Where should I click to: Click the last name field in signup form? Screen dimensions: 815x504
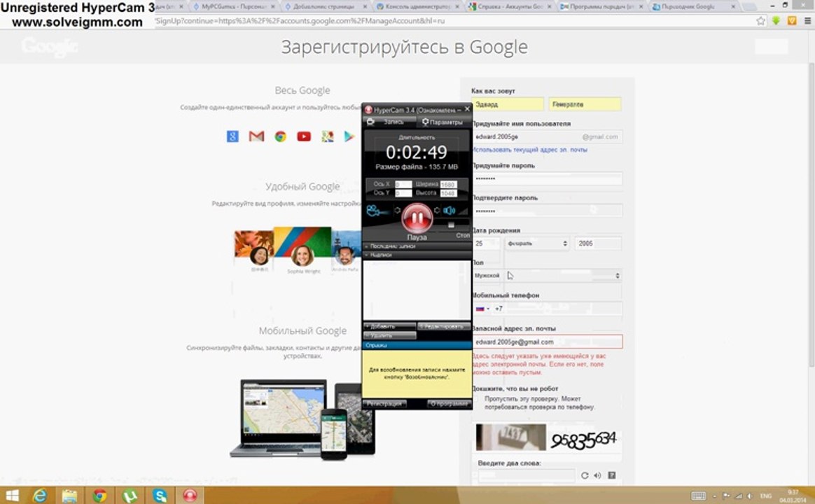coord(585,104)
